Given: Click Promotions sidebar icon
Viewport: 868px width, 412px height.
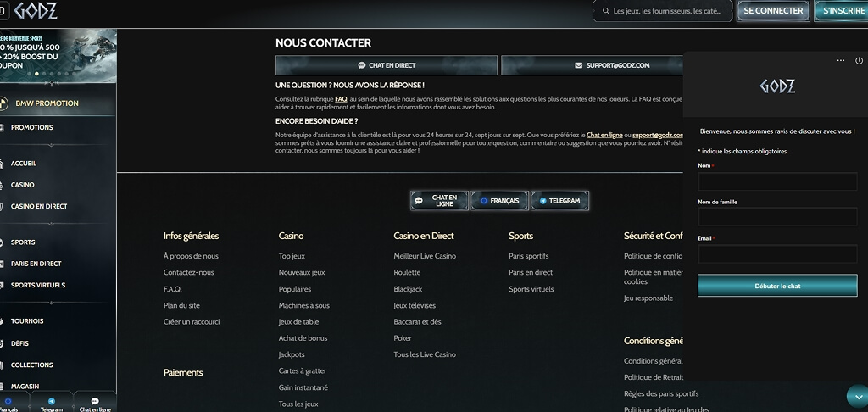Looking at the screenshot, I should click(x=2, y=127).
